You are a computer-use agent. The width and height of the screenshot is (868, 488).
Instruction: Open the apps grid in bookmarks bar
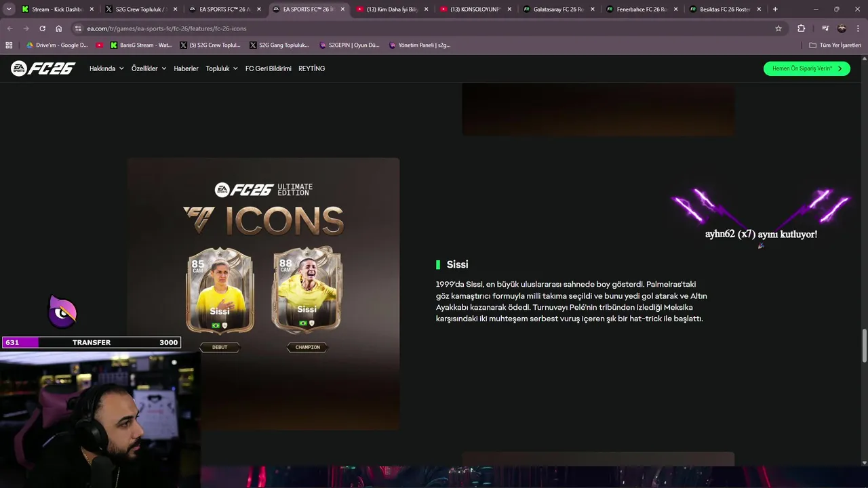[9, 45]
